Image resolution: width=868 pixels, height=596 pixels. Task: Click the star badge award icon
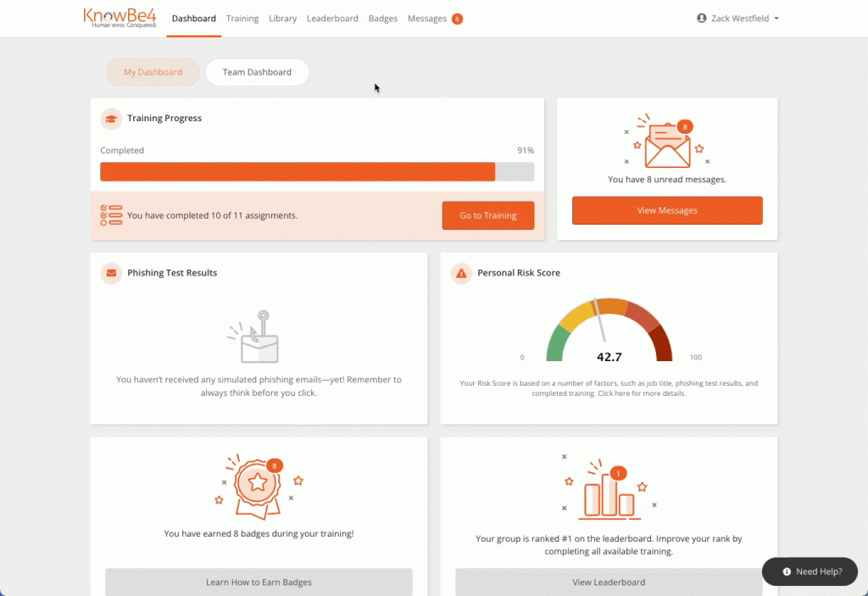point(259,486)
